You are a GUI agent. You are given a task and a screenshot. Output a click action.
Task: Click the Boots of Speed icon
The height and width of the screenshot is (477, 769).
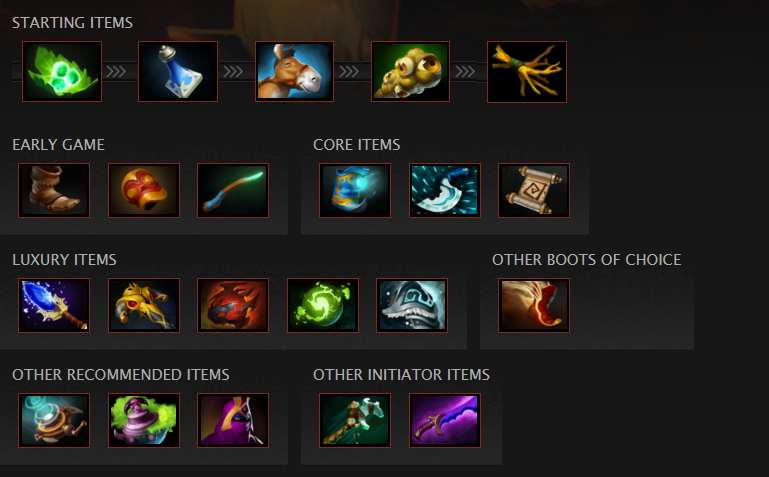coord(54,190)
